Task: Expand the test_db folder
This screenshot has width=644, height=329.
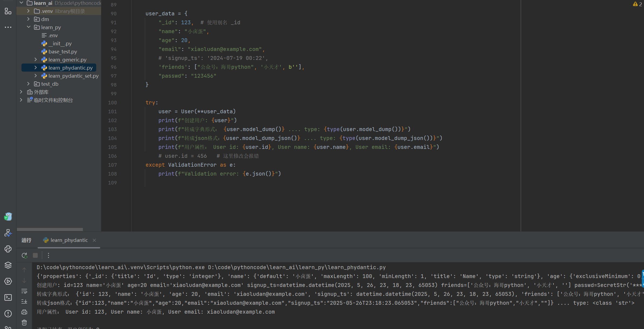Action: (x=28, y=84)
